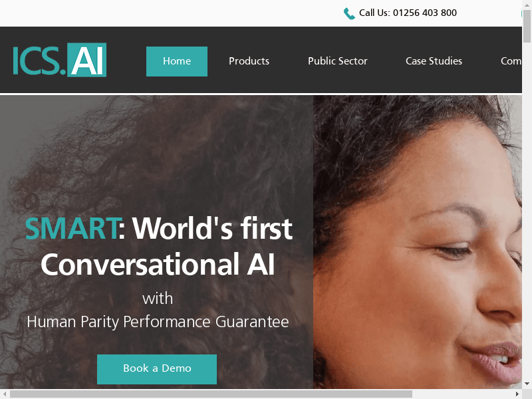Viewport: 532px width, 399px height.
Task: Click the ICS.AI logo
Action: click(x=60, y=60)
